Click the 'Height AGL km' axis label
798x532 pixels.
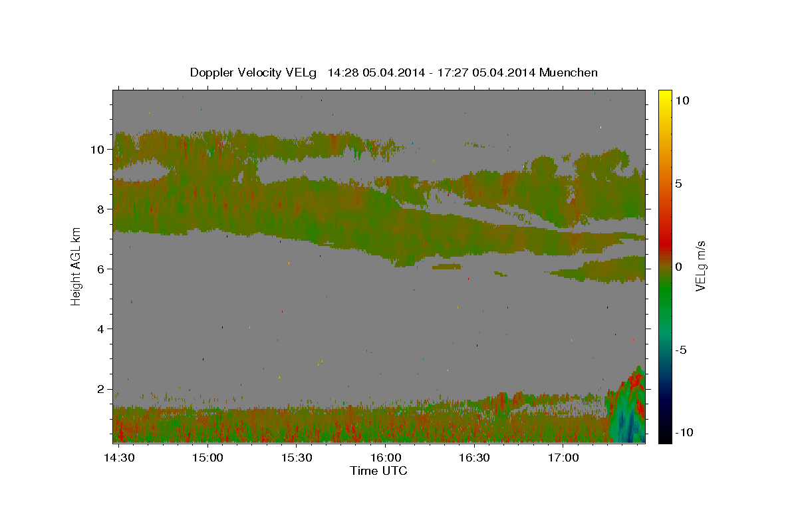click(x=76, y=267)
